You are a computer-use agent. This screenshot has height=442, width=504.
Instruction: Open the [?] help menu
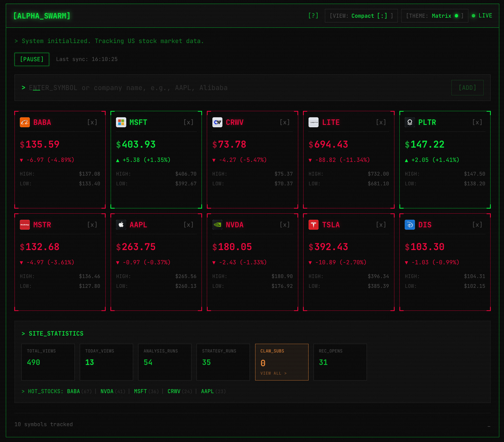313,16
